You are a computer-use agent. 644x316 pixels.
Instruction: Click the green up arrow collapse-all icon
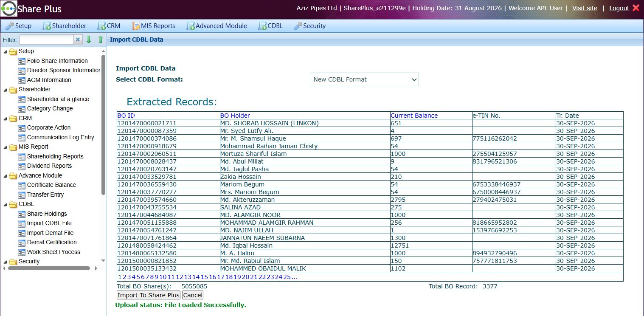point(101,39)
